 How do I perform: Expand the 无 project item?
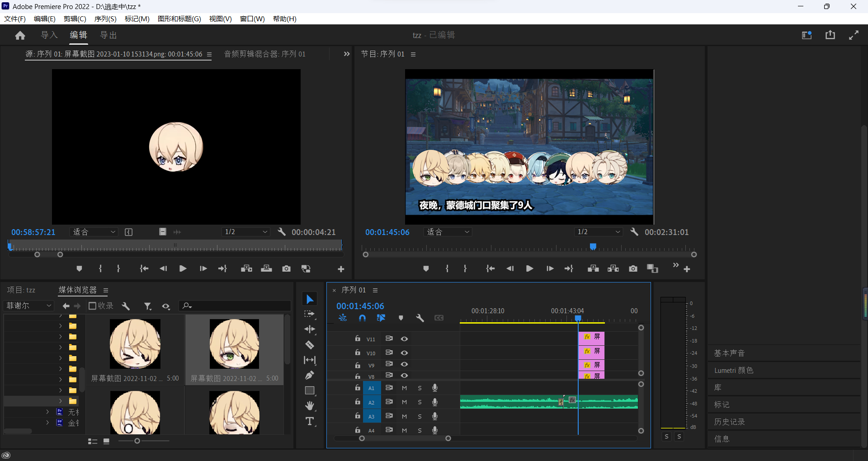(x=47, y=412)
